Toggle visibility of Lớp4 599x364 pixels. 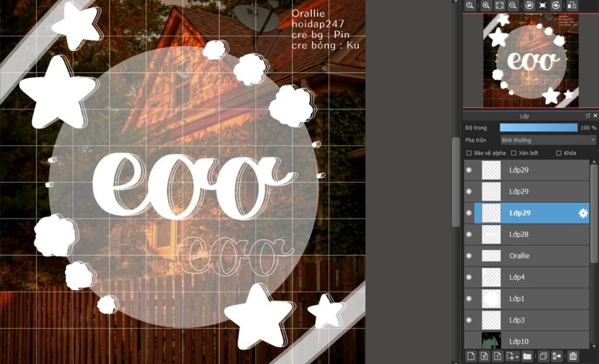pos(469,278)
